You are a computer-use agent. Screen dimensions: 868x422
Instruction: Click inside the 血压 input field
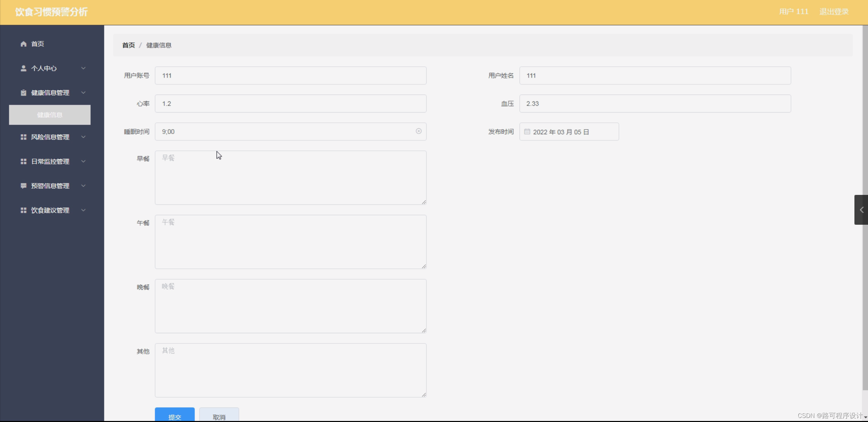655,103
